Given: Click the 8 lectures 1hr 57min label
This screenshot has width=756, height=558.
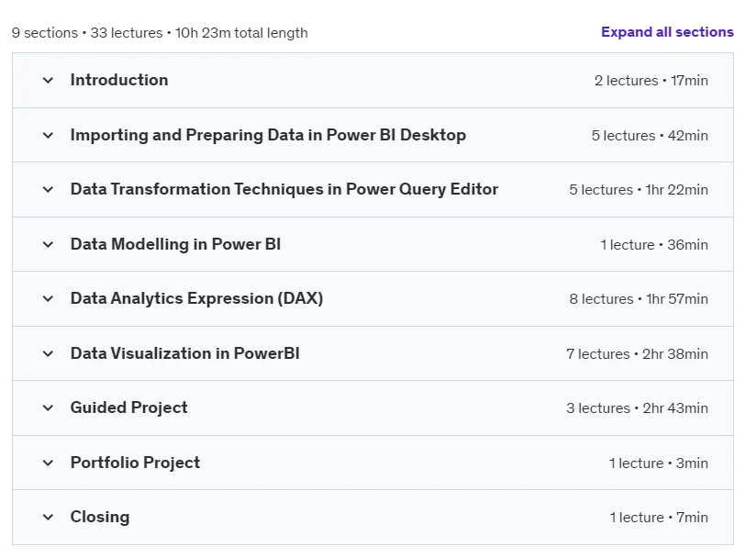Looking at the screenshot, I should pos(639,299).
